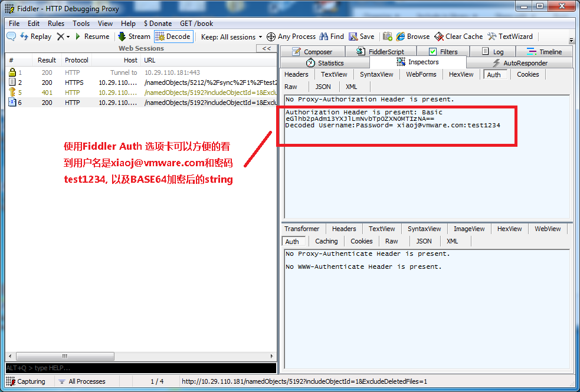Switch to the AutoResponder tab
Screen dimensions: 580x392
click(520, 63)
